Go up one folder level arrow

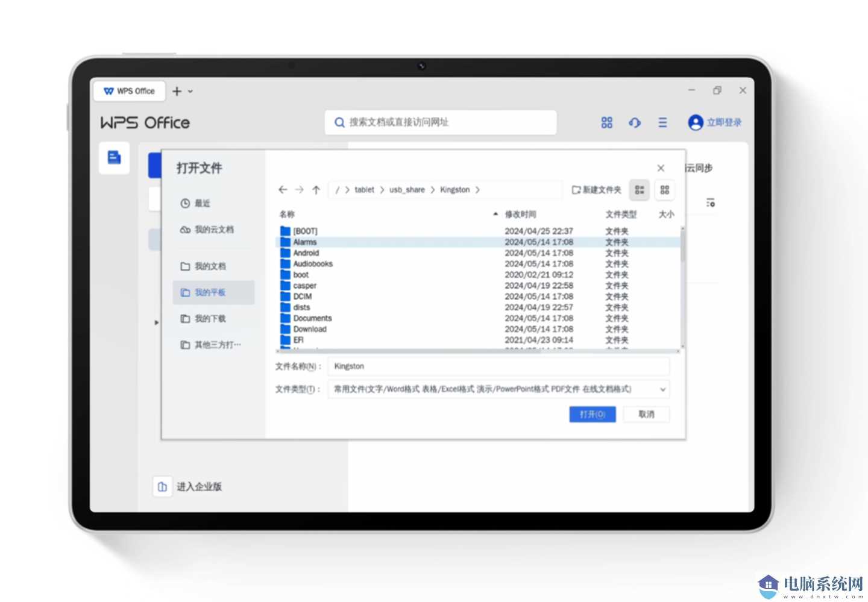(316, 190)
